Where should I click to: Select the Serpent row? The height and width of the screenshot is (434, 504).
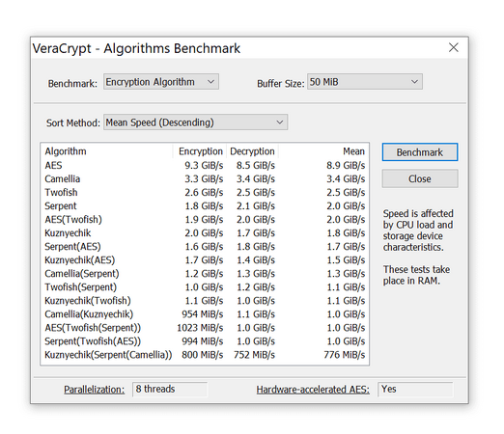pyautogui.click(x=205, y=205)
